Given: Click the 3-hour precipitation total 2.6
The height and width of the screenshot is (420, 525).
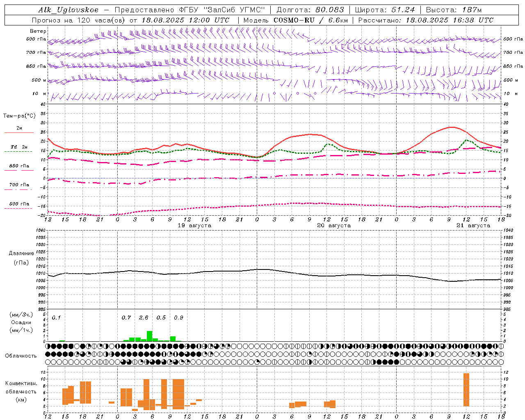Looking at the screenshot, I should coord(144,318).
